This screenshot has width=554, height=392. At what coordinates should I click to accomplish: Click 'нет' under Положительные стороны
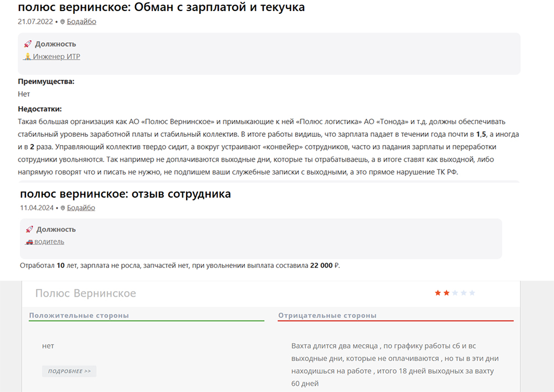(x=48, y=345)
